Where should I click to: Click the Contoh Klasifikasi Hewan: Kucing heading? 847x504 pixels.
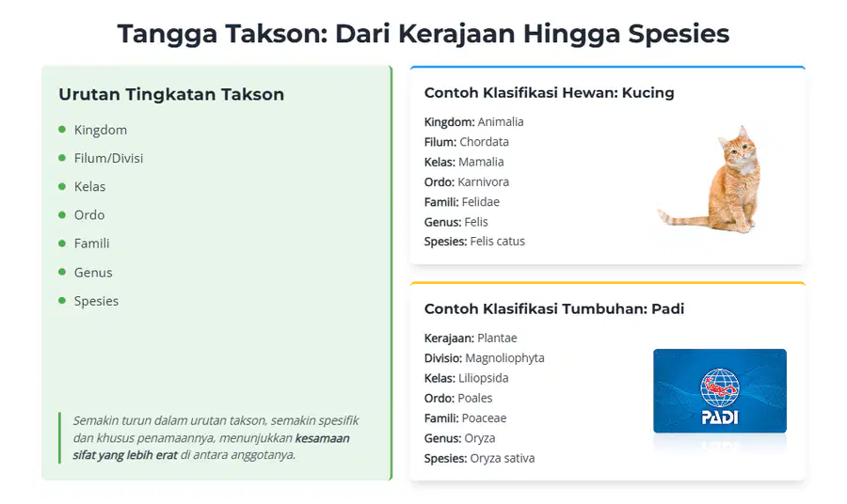549,93
